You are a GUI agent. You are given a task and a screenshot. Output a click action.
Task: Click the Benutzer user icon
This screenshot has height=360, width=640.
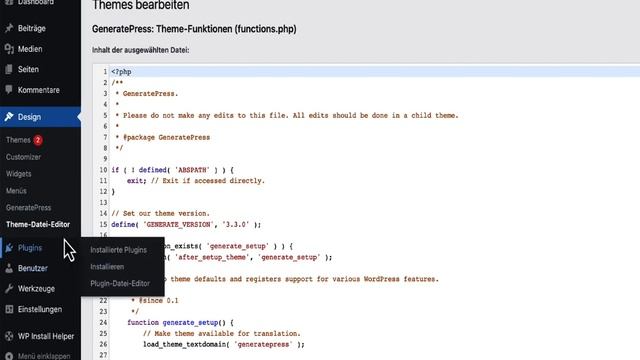click(x=9, y=268)
